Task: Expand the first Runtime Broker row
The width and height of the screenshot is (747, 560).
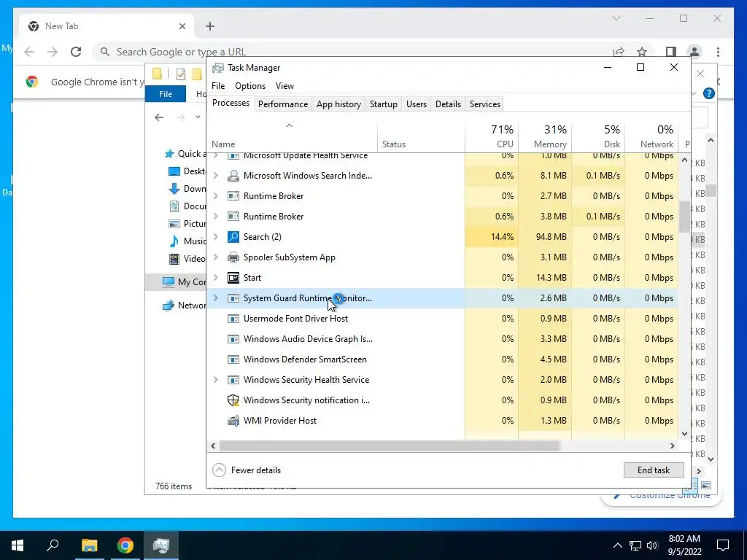Action: (x=215, y=196)
